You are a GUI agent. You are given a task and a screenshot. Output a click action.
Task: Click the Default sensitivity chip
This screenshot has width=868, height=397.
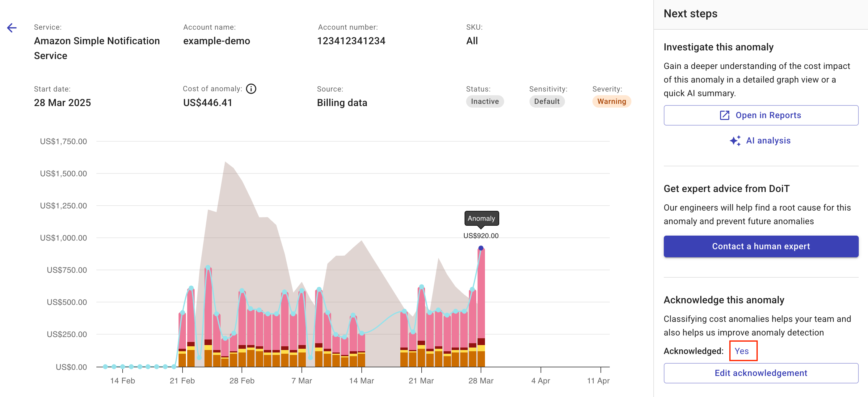tap(546, 101)
